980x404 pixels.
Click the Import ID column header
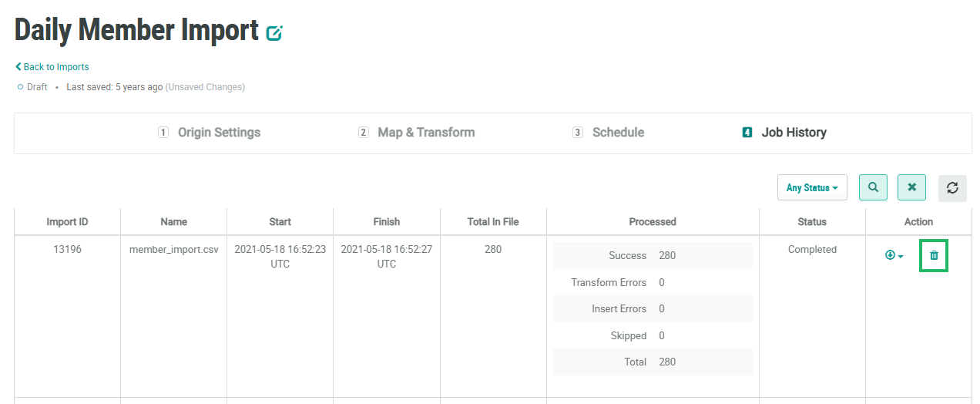pyautogui.click(x=67, y=222)
